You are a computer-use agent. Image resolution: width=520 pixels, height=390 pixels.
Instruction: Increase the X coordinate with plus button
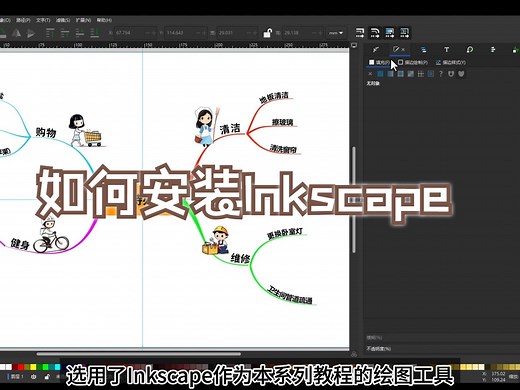154,33
